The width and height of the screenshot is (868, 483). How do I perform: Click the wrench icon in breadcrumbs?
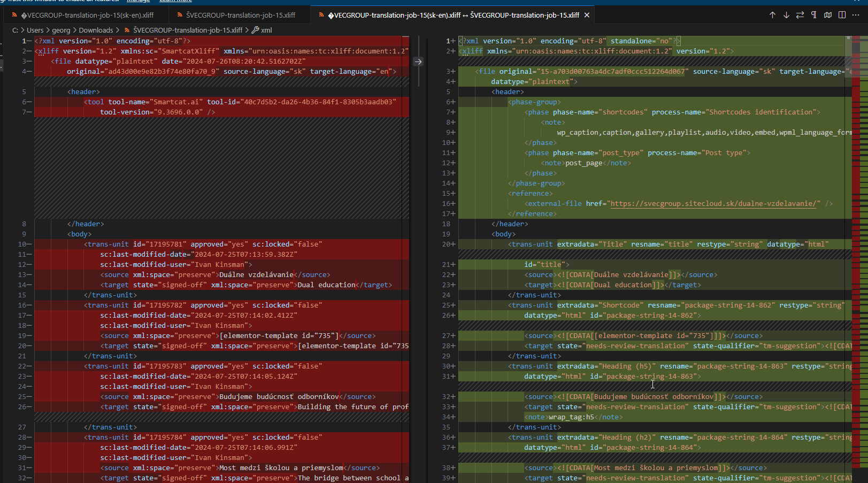click(x=255, y=30)
